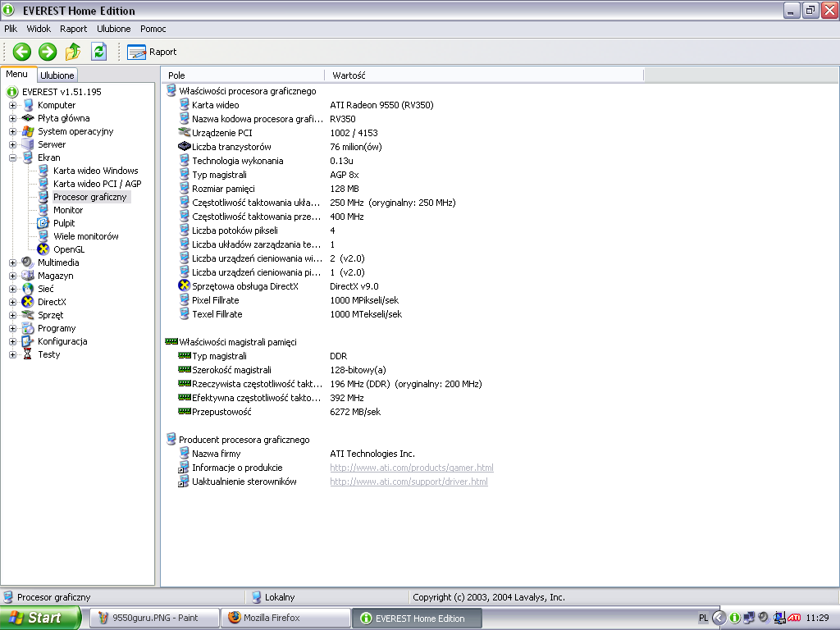Click the Up folder toolbar icon
This screenshot has height=630, width=840.
pyautogui.click(x=73, y=52)
